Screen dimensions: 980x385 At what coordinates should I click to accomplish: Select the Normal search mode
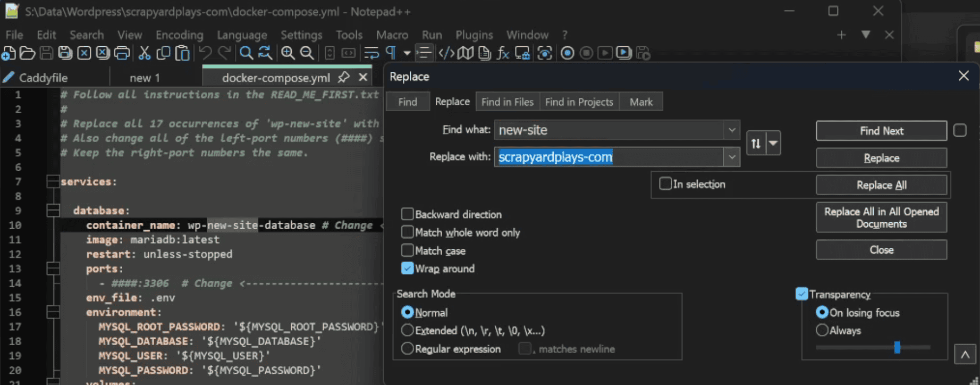point(407,312)
